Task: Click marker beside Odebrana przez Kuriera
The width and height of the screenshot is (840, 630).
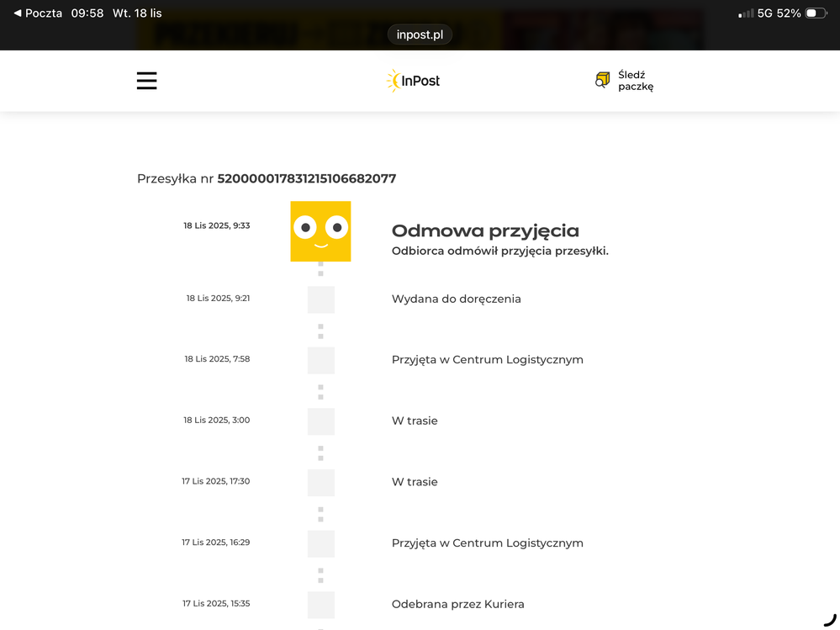Action: tap(320, 605)
